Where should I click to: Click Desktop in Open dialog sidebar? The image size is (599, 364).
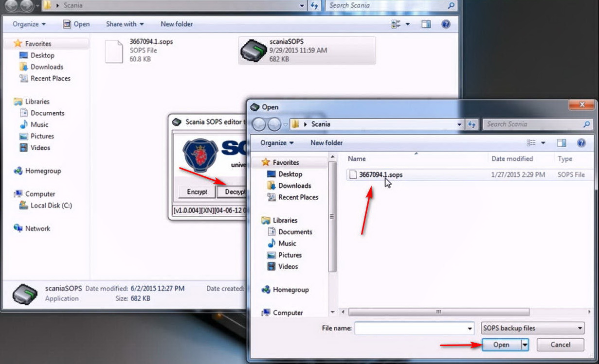pos(290,174)
